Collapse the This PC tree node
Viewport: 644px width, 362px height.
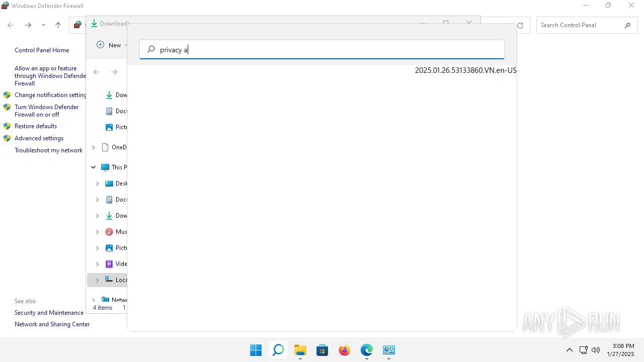point(93,167)
